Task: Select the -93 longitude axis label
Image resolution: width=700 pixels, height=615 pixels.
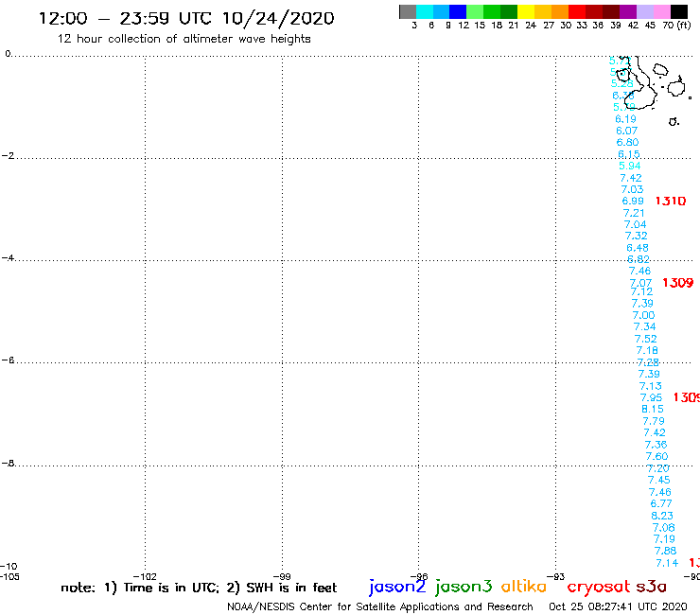Action: [x=556, y=576]
